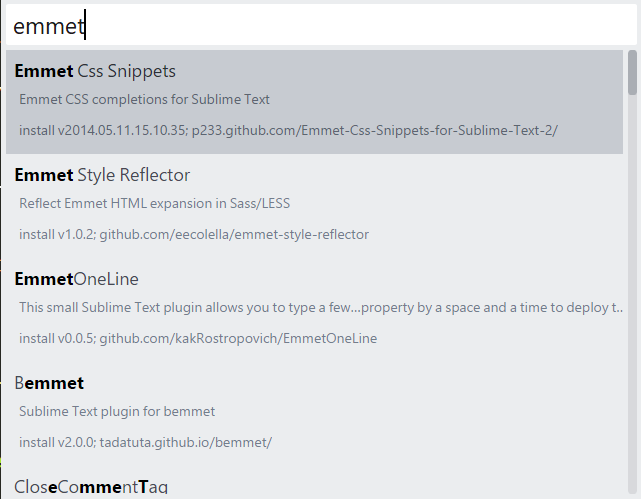Choose the Emmet Style Reflector package

(102, 175)
